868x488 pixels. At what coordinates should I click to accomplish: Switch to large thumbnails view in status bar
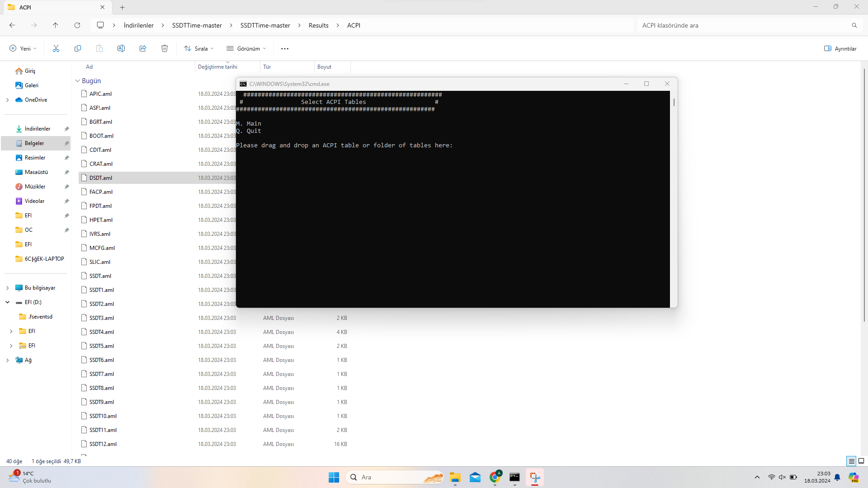coord(861,461)
